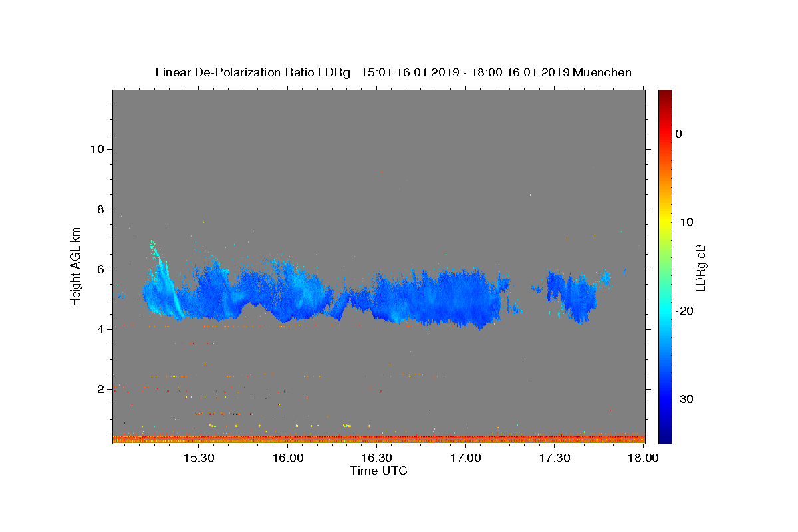
Task: Click the colorbar value -30
Action: click(x=685, y=399)
